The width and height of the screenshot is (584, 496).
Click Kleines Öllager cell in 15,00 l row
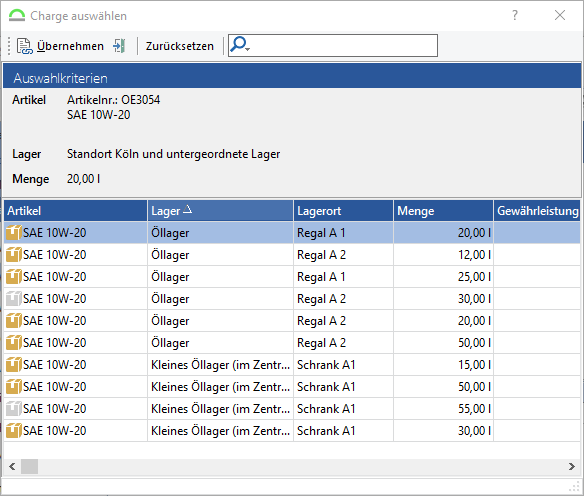tap(220, 365)
